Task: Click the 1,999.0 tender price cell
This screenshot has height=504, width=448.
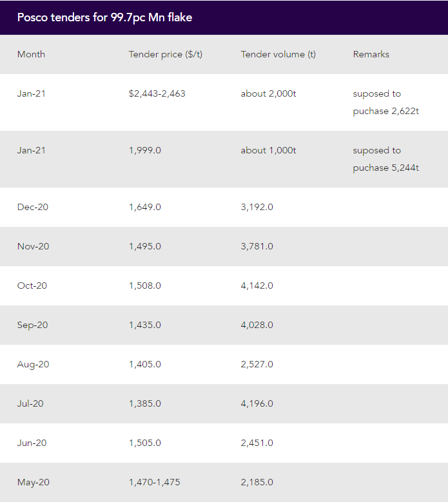Action: [145, 150]
